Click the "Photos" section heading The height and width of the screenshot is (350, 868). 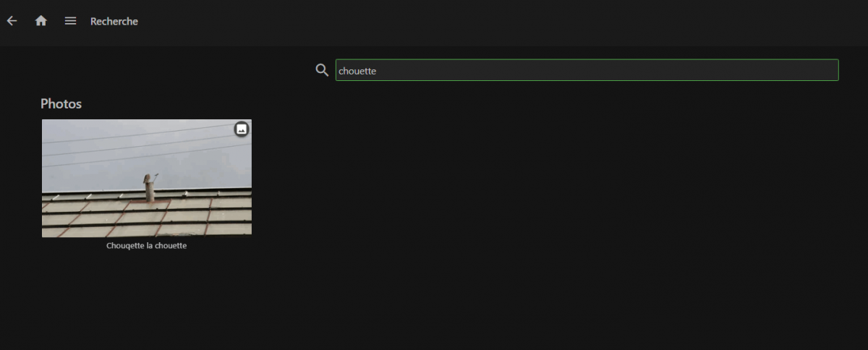[61, 104]
